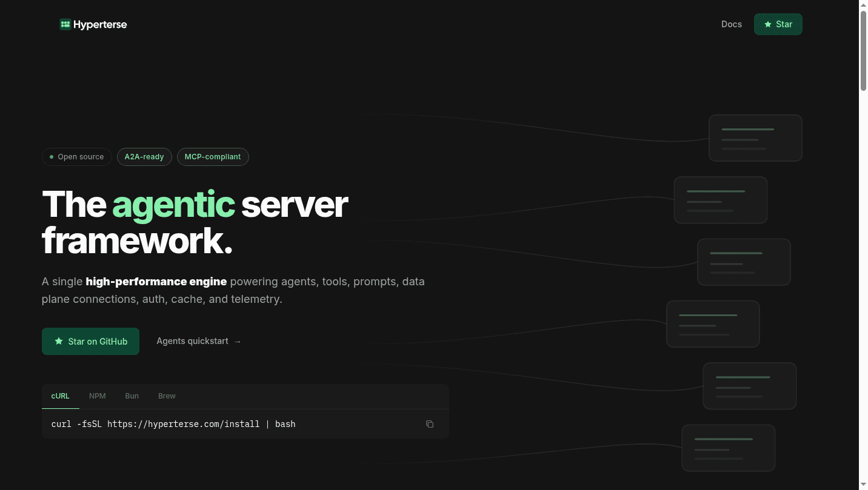The height and width of the screenshot is (490, 868).
Task: Open the Docs link
Action: 732,24
